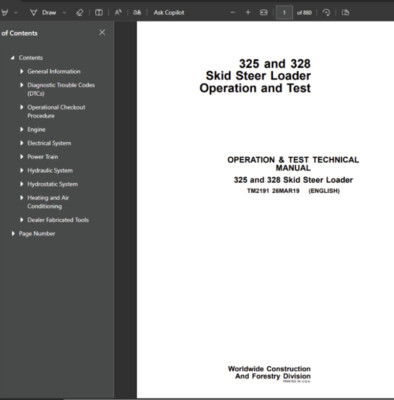394x400 pixels.
Task: Expand the Page Number node arrow
Action: (13, 234)
